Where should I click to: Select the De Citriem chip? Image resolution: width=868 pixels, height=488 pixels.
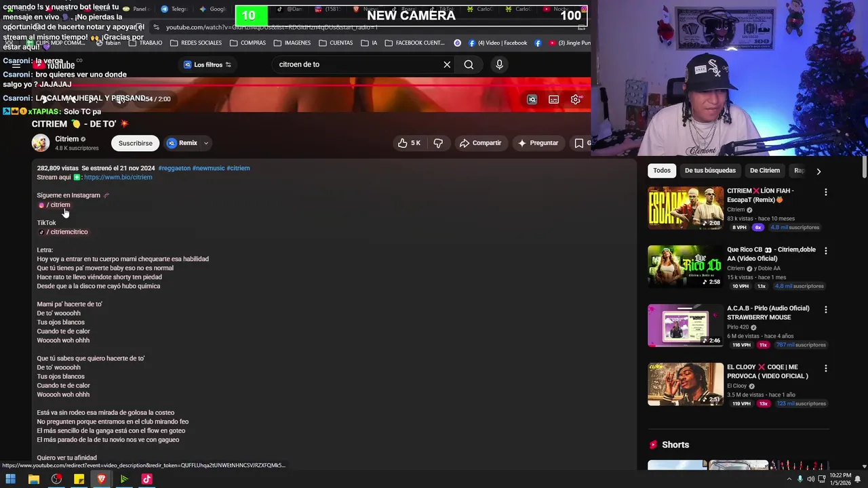tap(765, 171)
